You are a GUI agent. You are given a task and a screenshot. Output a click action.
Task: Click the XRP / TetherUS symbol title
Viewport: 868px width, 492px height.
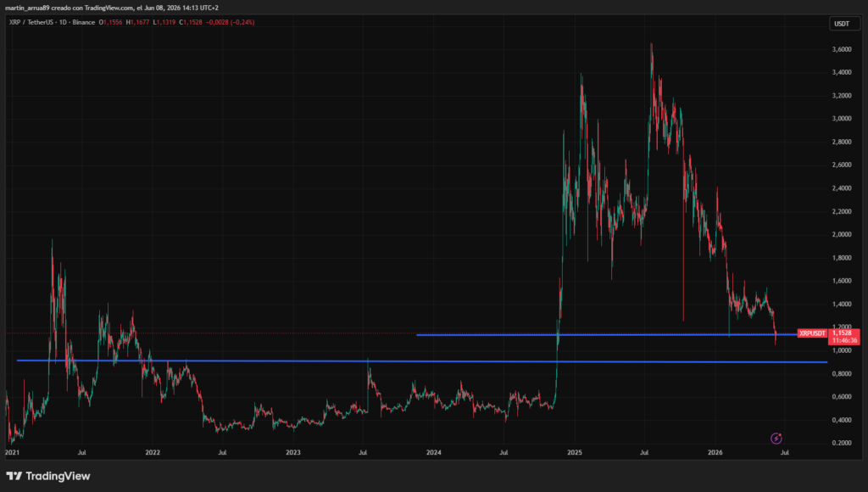point(31,22)
